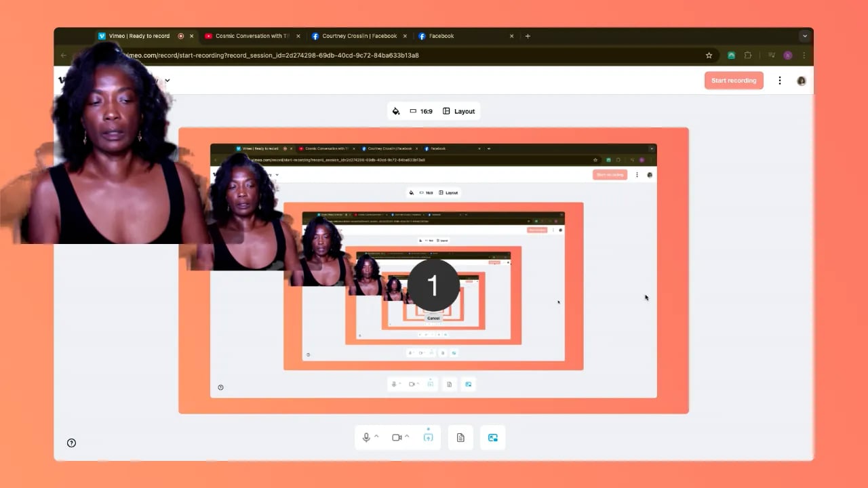Open the browser extensions puzzle icon
Image resolution: width=868 pixels, height=488 pixels.
[748, 56]
